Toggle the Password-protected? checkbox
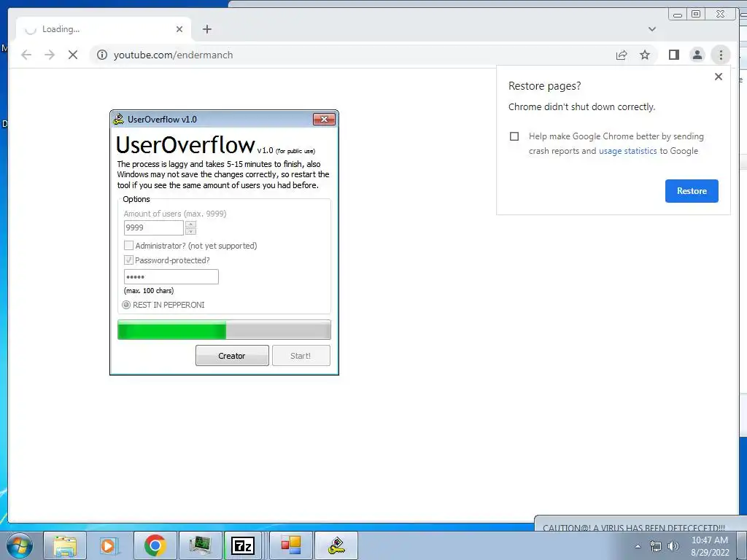The height and width of the screenshot is (560, 747). coord(128,260)
